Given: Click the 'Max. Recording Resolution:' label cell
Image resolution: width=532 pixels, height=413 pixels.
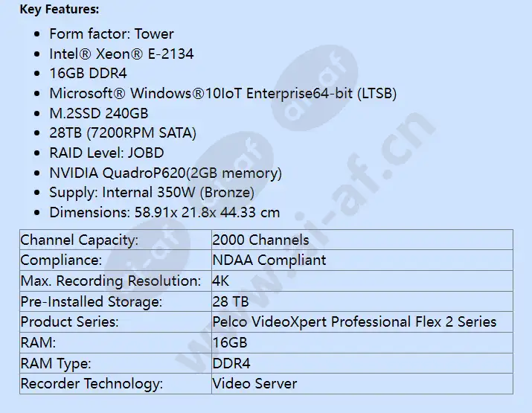Looking at the screenshot, I should [115, 281].
